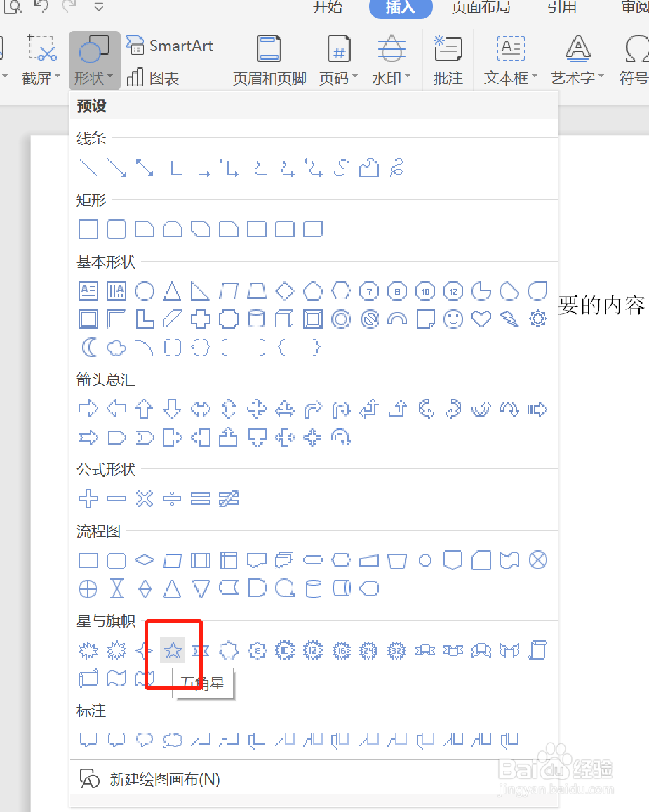Choose the left arrow in 箭头总汇
Viewport: 649px width, 812px height.
(x=116, y=409)
